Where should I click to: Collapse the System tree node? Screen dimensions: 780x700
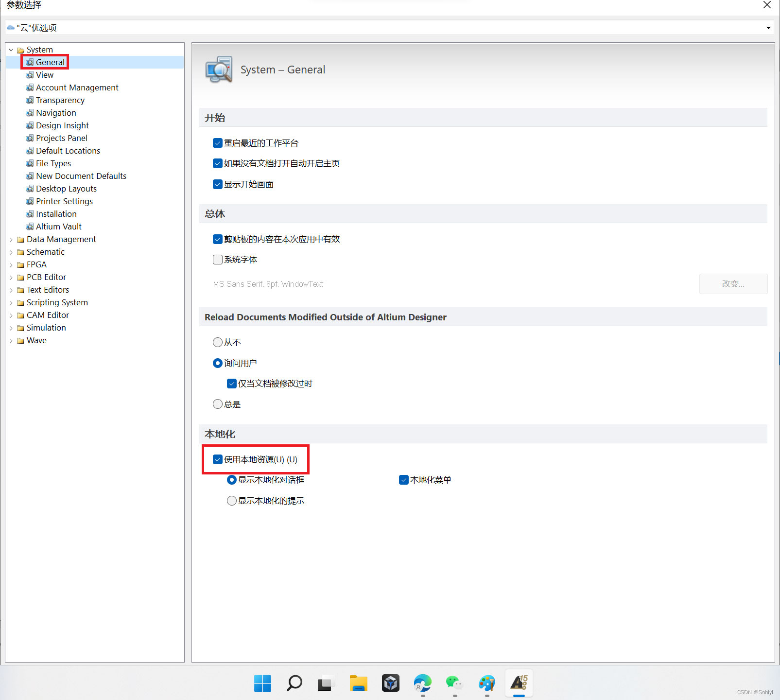pos(11,50)
